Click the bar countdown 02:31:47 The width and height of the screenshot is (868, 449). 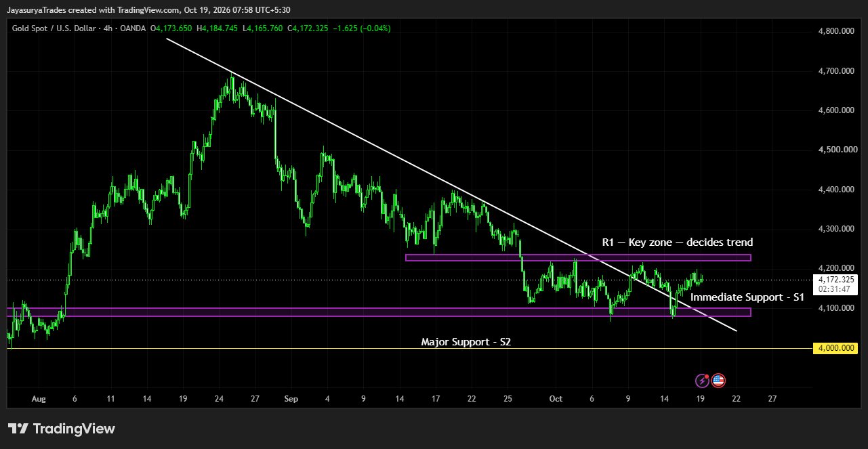point(834,288)
